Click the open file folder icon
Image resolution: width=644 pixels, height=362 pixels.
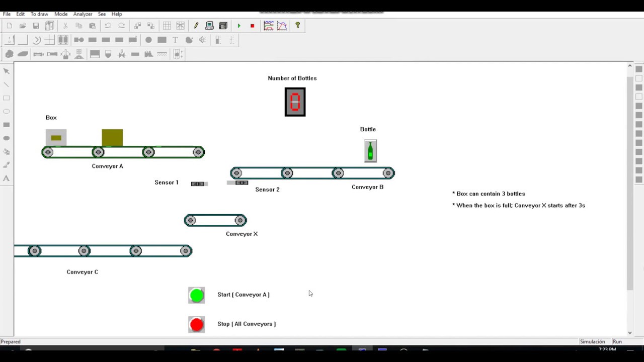point(23,26)
